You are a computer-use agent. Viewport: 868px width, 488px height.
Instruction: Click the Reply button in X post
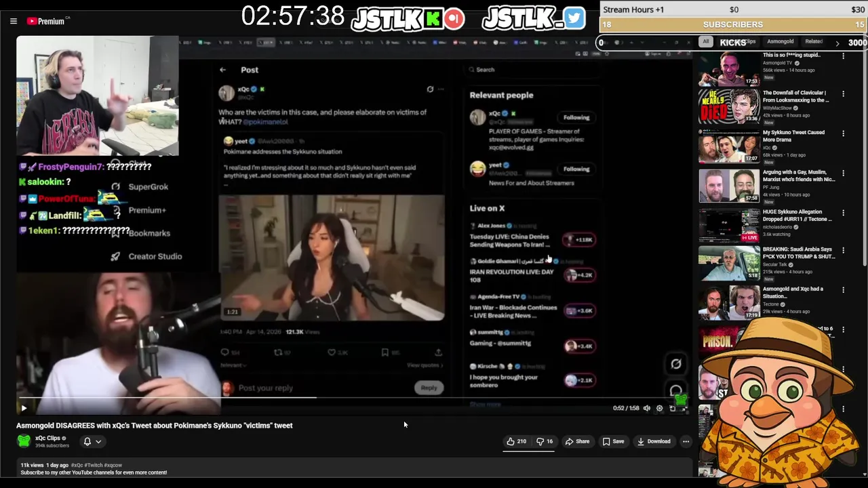(x=429, y=388)
